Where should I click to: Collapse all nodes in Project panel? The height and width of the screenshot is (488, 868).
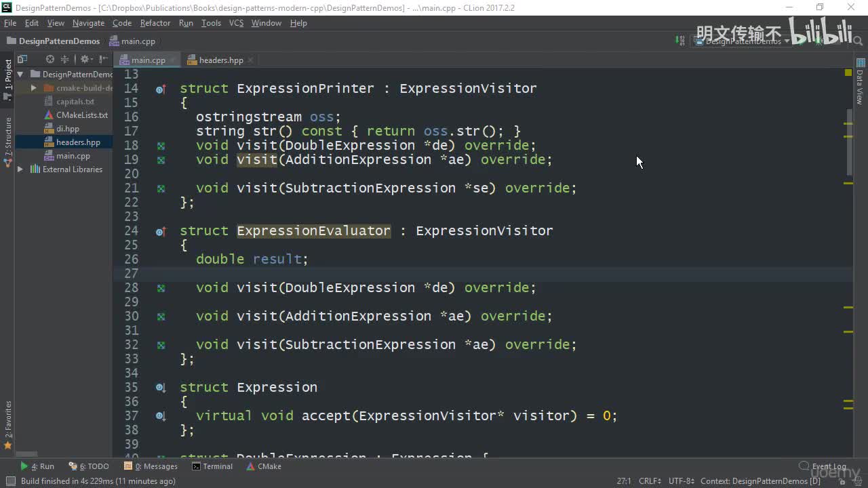point(65,60)
